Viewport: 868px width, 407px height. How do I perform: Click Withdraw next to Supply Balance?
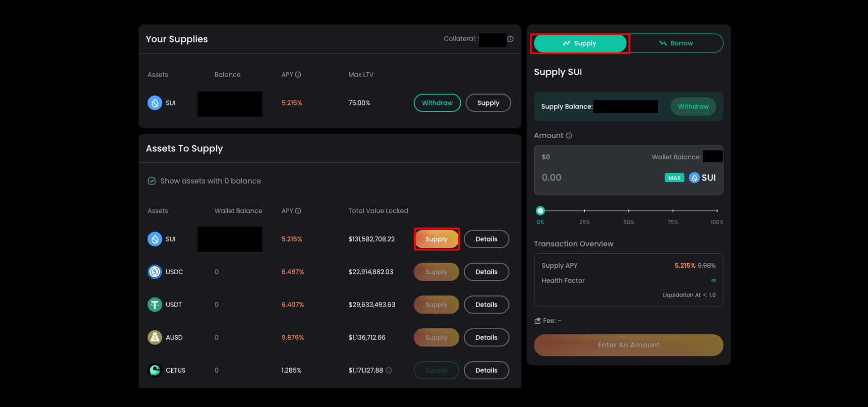click(693, 107)
